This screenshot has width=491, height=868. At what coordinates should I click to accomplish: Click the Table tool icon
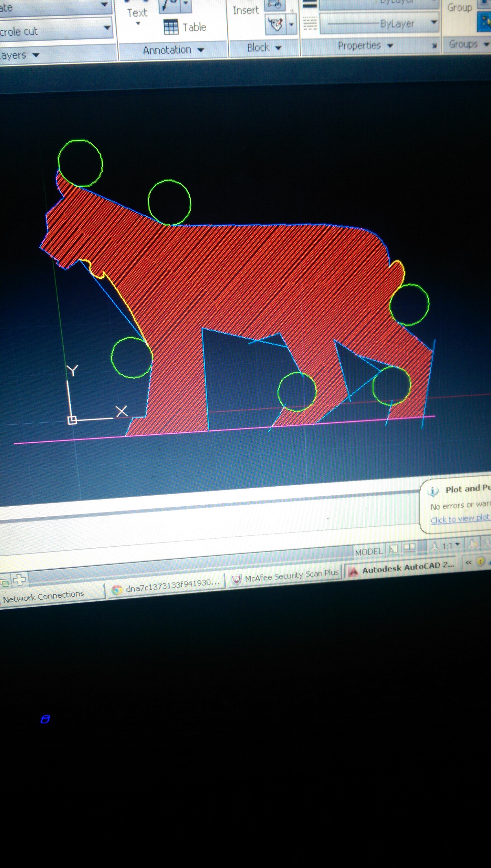click(x=171, y=27)
